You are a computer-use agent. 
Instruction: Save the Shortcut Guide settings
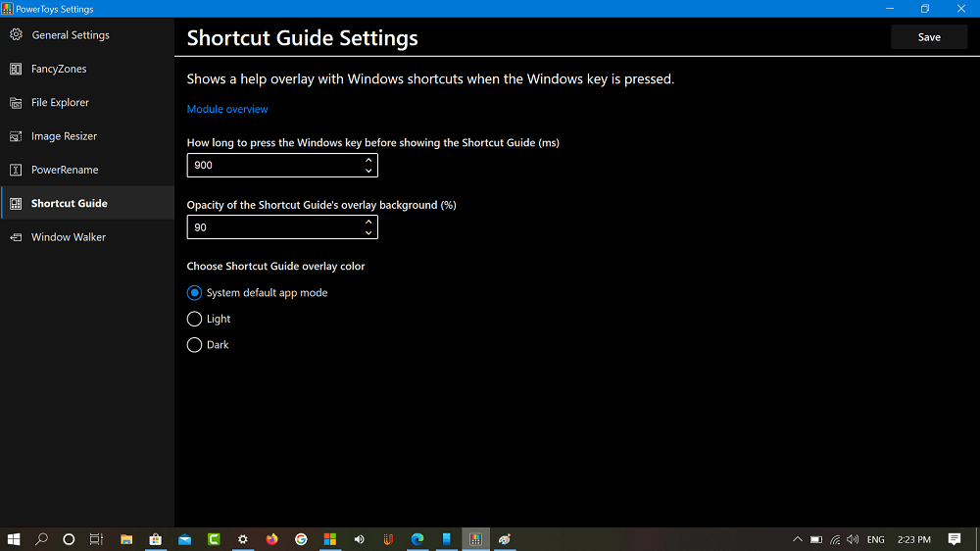[929, 37]
